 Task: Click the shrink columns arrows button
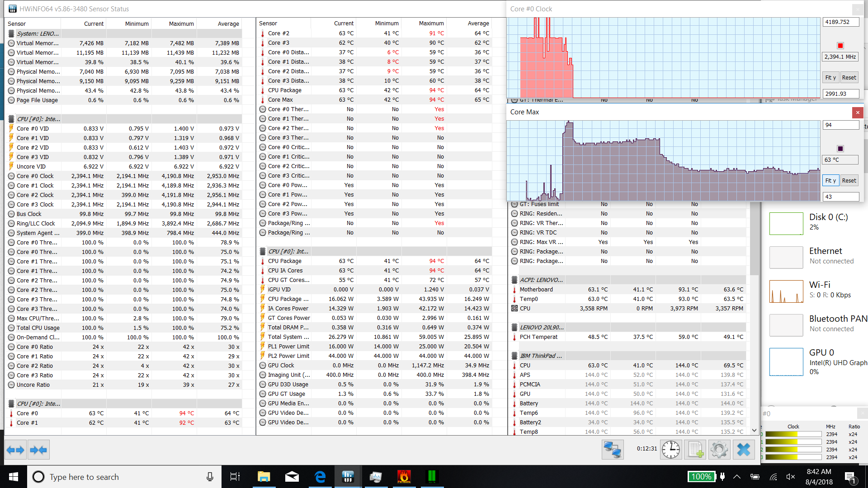point(38,450)
